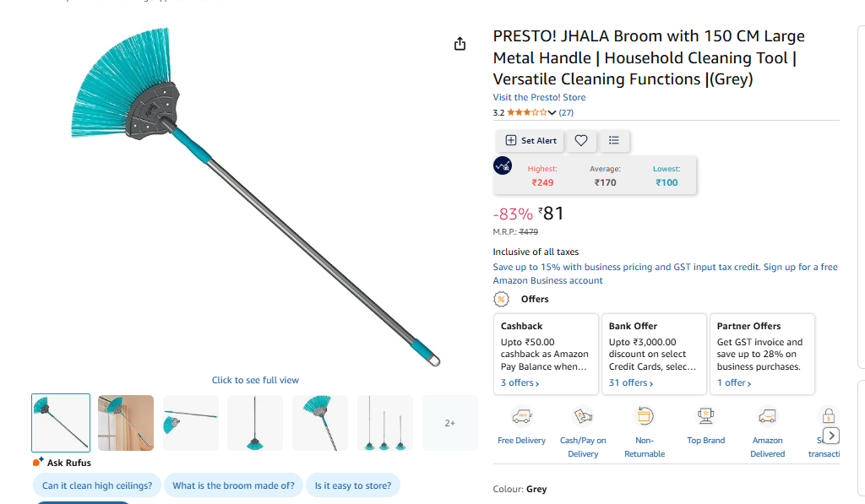Screen dimensions: 865x504
Task: Click the Cash/Pay on Delivery icon
Action: (583, 416)
